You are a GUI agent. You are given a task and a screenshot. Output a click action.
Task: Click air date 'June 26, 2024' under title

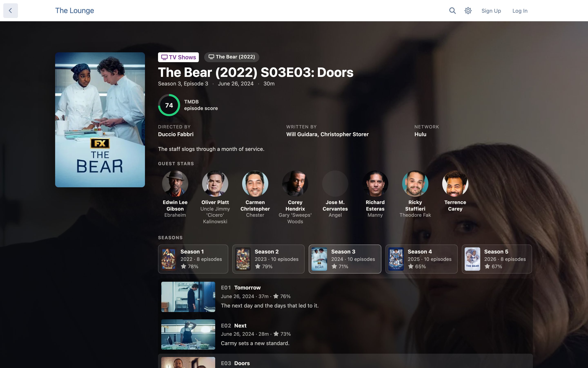click(x=235, y=84)
